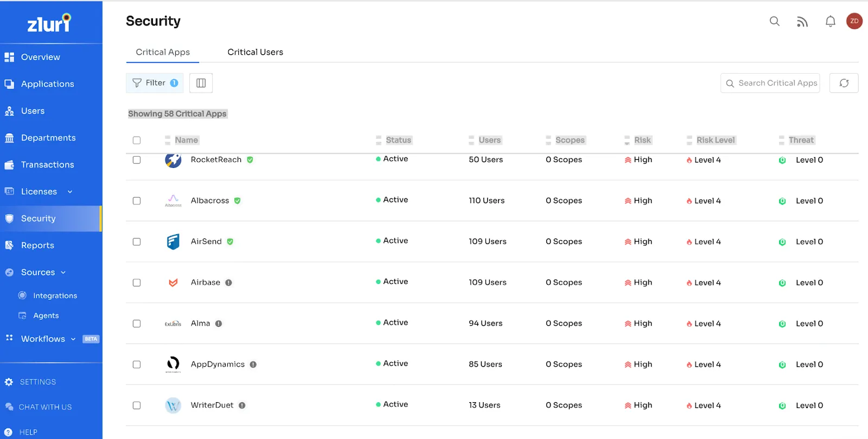Expand the Workflows submenu chevron
This screenshot has height=439, width=868.
(73, 339)
